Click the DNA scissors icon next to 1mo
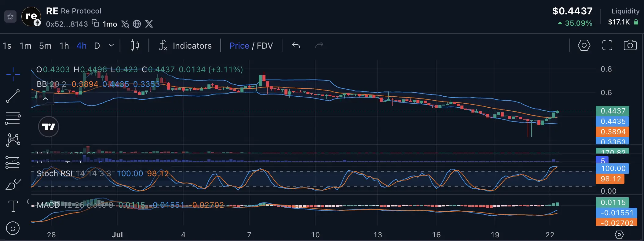 [x=125, y=24]
